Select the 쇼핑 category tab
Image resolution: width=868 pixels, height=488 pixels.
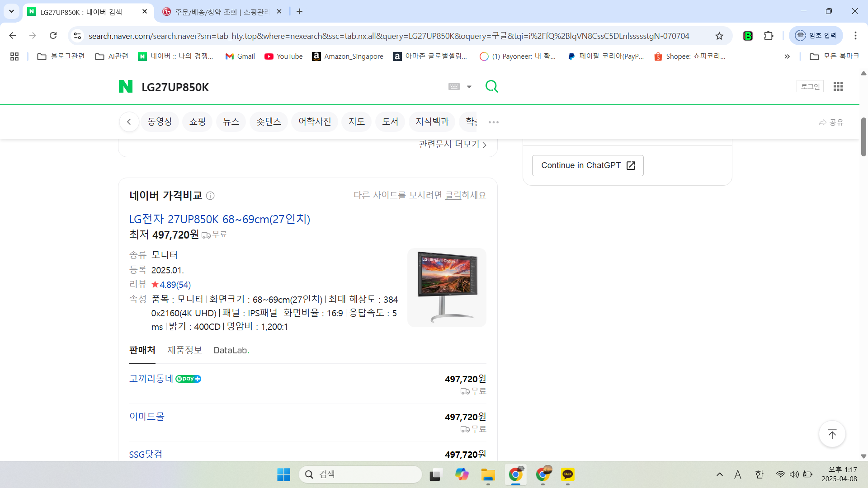(x=197, y=121)
